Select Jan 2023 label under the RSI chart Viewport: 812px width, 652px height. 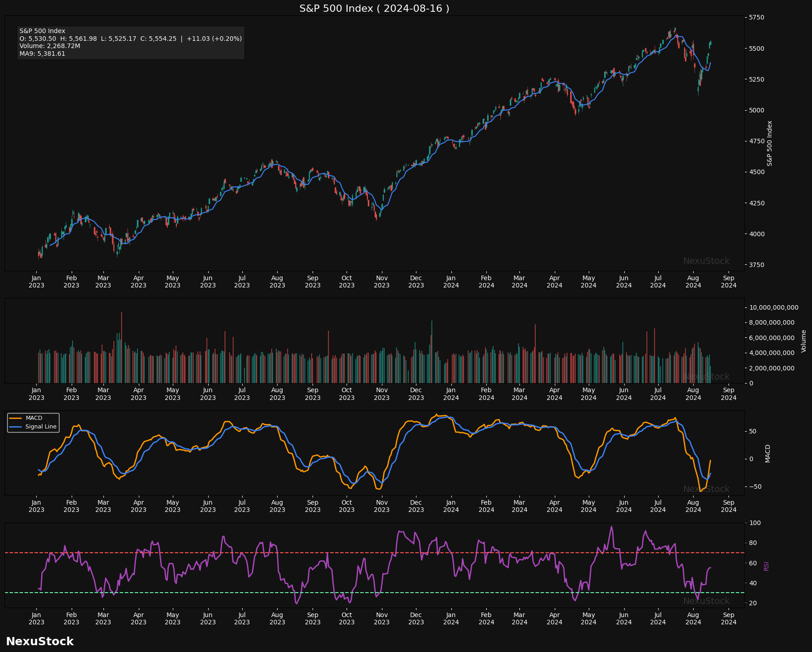(36, 618)
